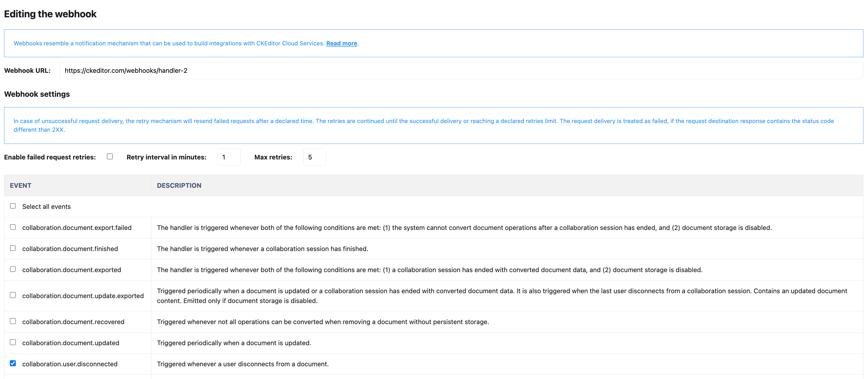
Task: Focus the Max retries field
Action: coord(314,157)
